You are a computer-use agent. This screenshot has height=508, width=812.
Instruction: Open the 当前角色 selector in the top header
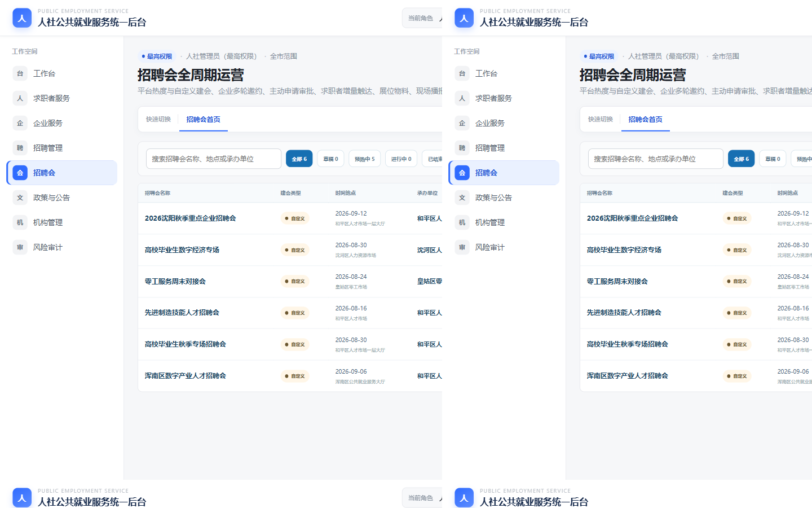(422, 18)
